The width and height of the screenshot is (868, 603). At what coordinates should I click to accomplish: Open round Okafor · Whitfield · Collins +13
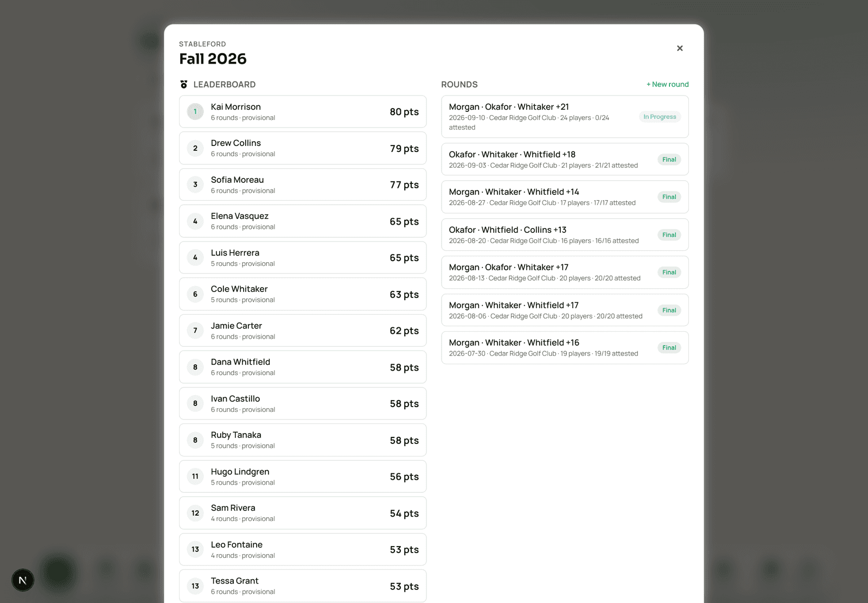click(x=565, y=235)
